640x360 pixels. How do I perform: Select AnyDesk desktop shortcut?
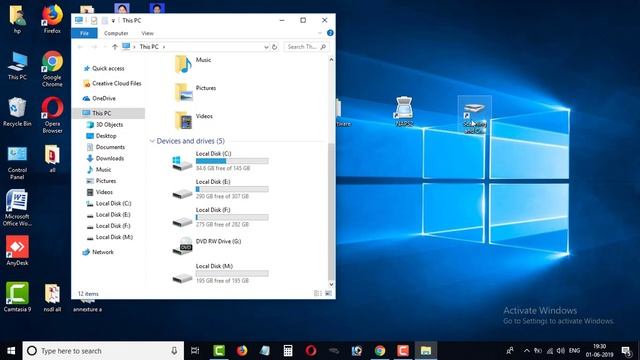17,250
